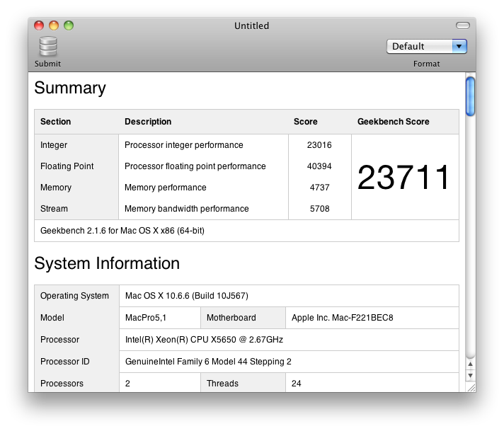504x431 pixels.
Task: Click the Summary heading
Action: coord(70,88)
